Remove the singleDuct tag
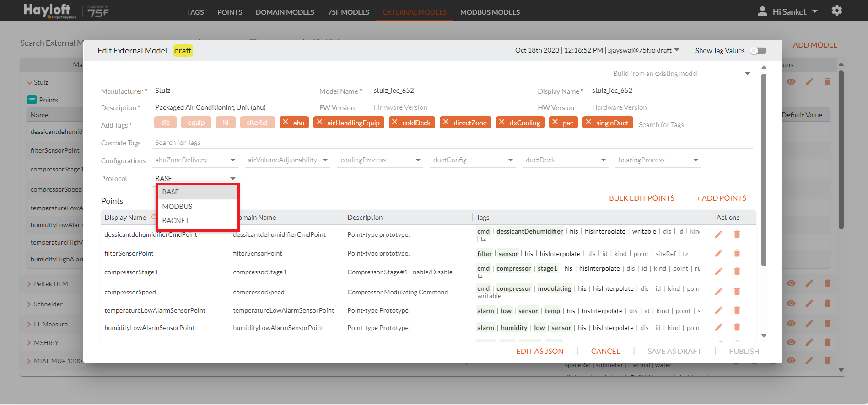 (x=588, y=122)
